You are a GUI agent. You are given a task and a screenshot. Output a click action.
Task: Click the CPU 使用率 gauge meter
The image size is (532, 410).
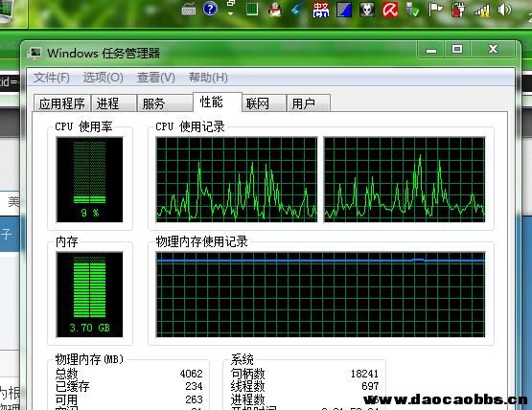tap(89, 180)
